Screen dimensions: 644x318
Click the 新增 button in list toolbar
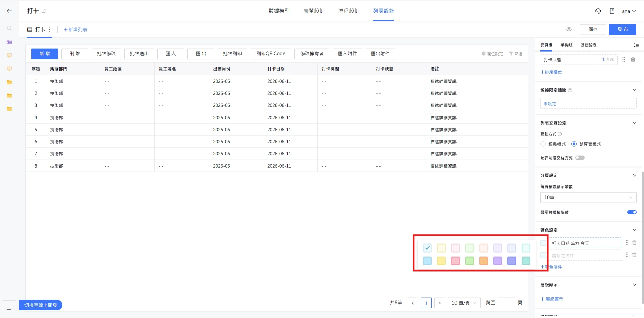click(45, 54)
